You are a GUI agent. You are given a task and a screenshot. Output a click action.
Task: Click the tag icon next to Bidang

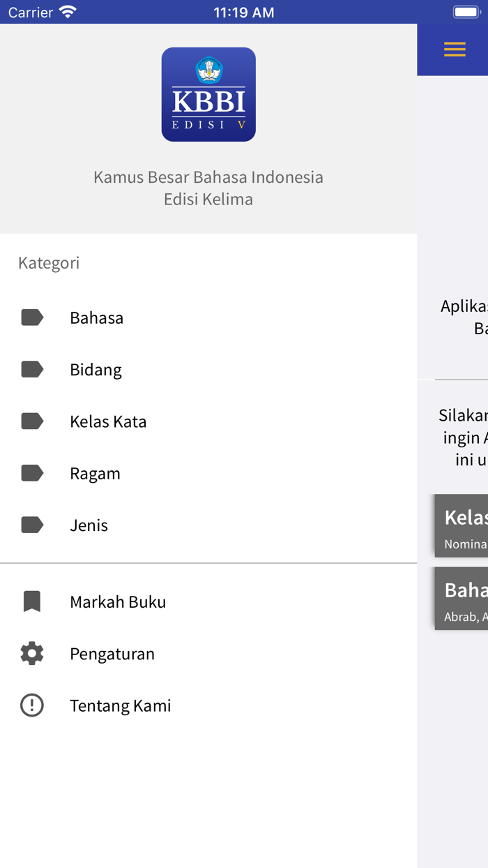[32, 369]
